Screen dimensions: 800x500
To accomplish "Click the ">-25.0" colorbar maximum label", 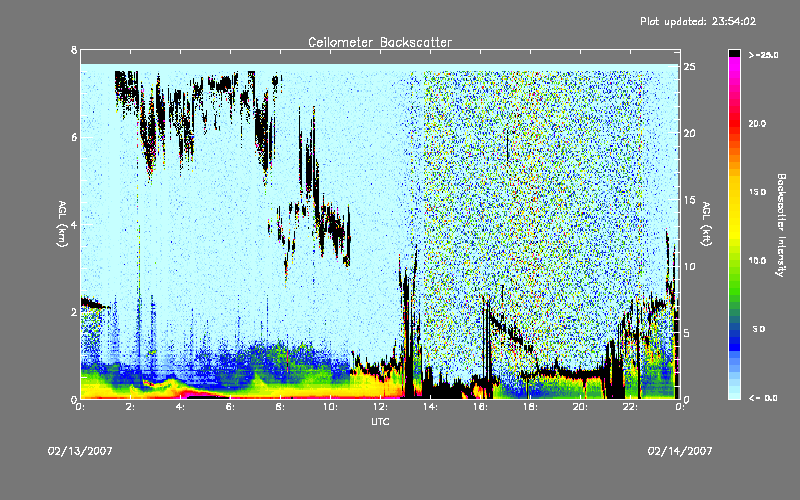I will [764, 55].
